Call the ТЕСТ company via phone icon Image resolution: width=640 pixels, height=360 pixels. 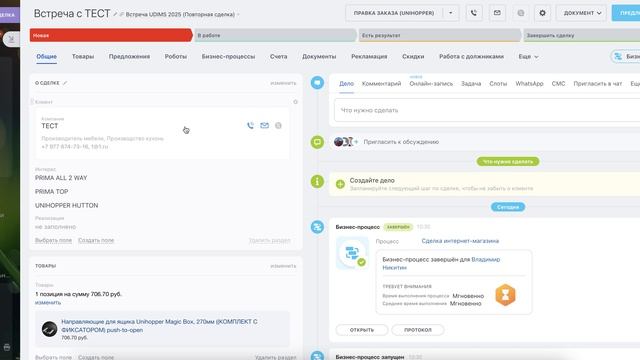pos(250,125)
